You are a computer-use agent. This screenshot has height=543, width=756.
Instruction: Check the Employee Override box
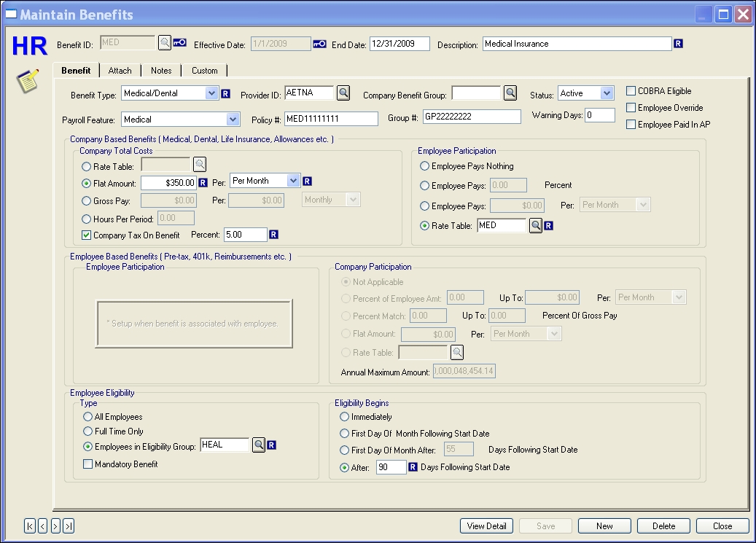point(631,108)
